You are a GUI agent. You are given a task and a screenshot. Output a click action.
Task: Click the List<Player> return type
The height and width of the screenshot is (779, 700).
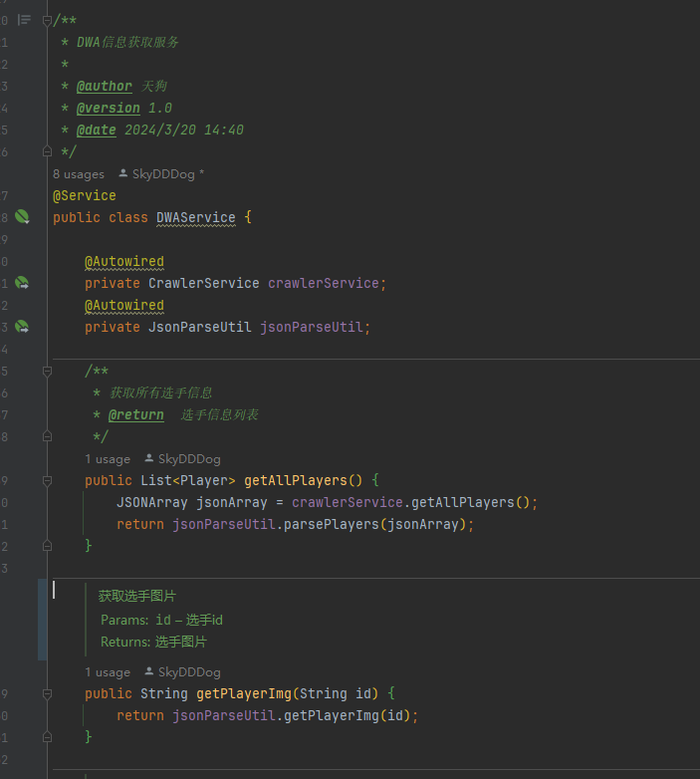[188, 480]
